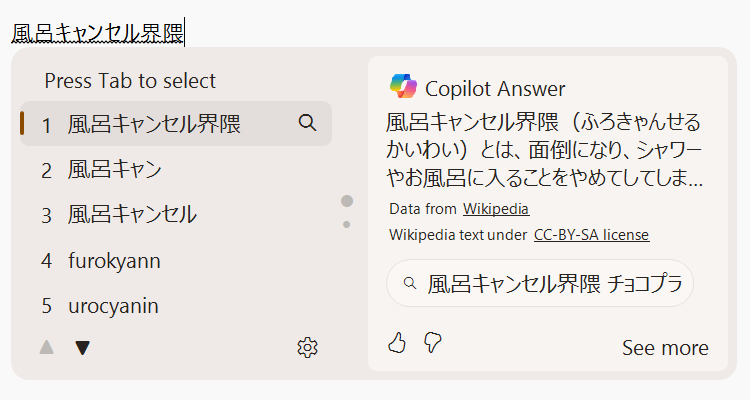Click the search icon beside first candidate
Screen dimensions: 750x400
(308, 123)
